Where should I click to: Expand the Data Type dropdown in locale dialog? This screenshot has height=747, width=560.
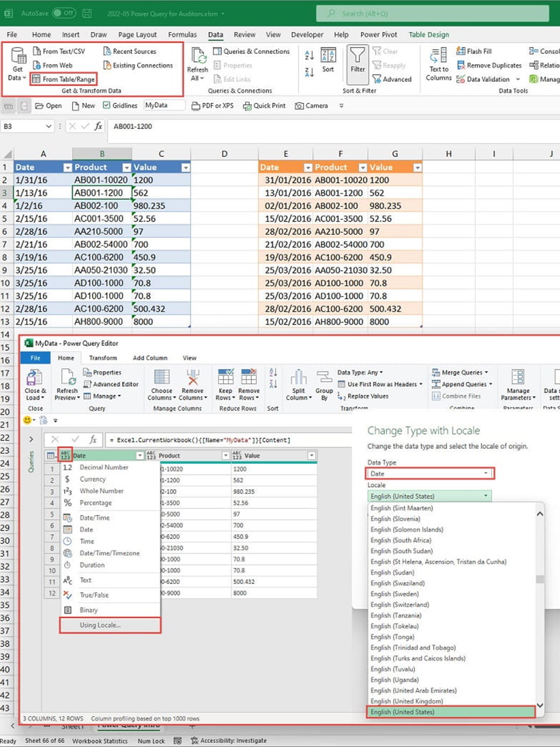coord(485,473)
